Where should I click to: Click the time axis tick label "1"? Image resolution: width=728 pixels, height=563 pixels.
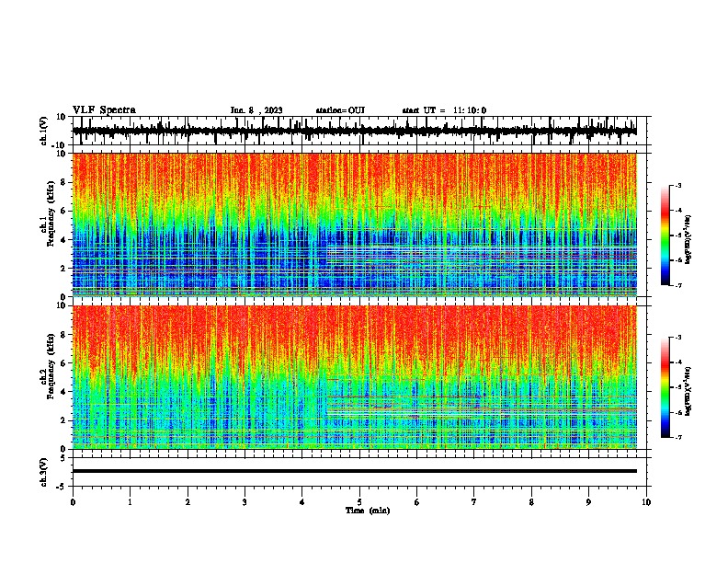coord(130,502)
